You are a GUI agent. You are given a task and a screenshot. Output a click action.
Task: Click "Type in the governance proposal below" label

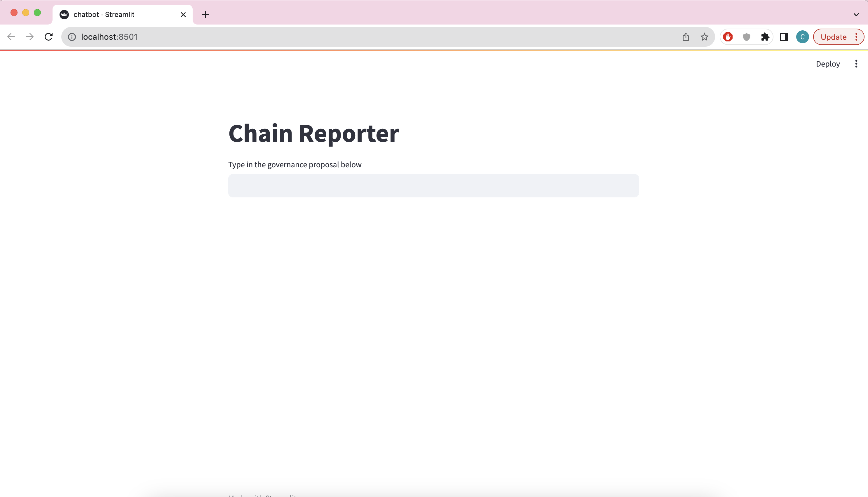tap(295, 164)
